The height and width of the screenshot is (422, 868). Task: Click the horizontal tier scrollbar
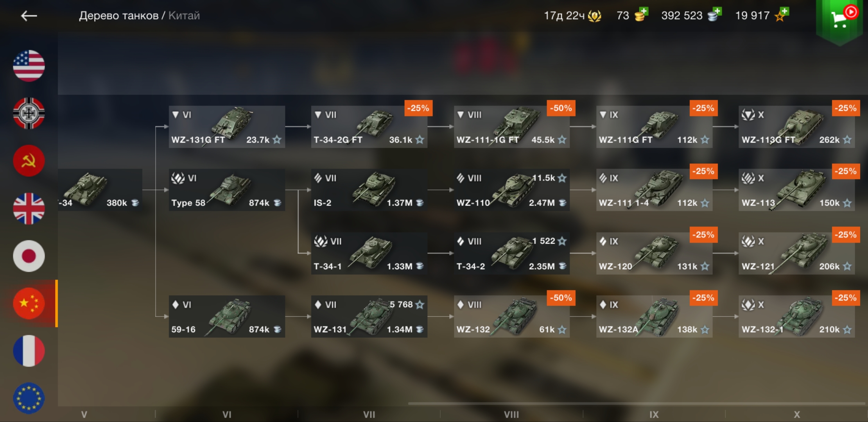[x=637, y=403]
